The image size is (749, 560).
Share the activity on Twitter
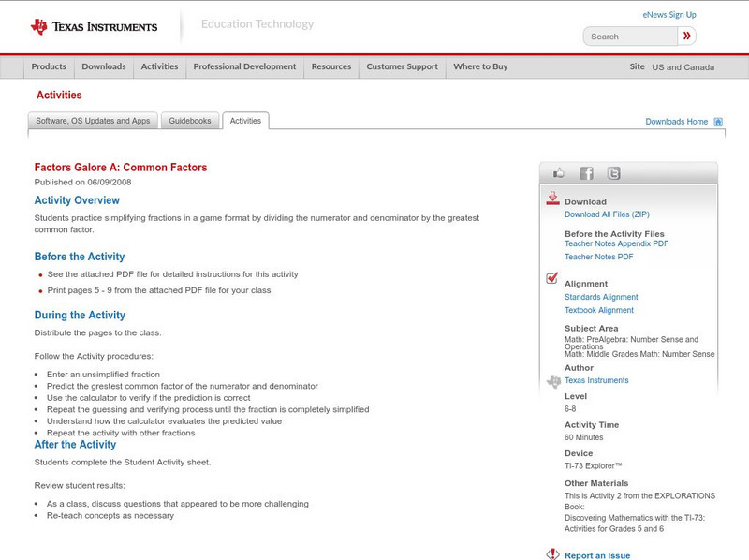pos(613,173)
